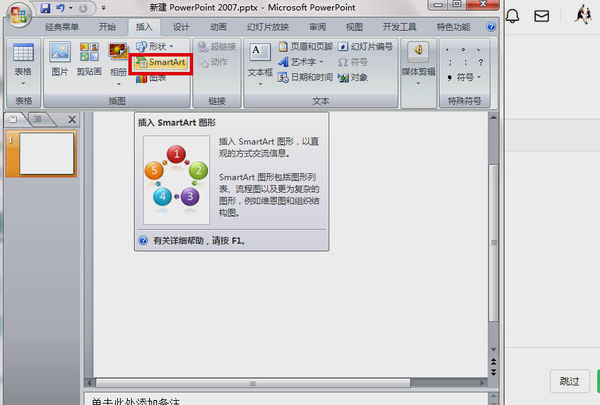Open the 形状 shapes gallery
Screen dimensions: 600x405
pos(155,46)
